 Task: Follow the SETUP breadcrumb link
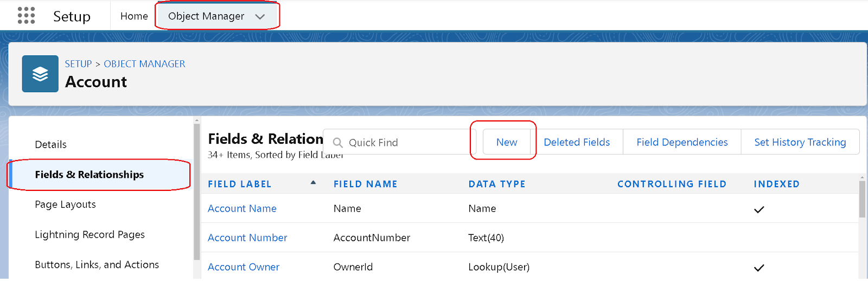[x=78, y=64]
